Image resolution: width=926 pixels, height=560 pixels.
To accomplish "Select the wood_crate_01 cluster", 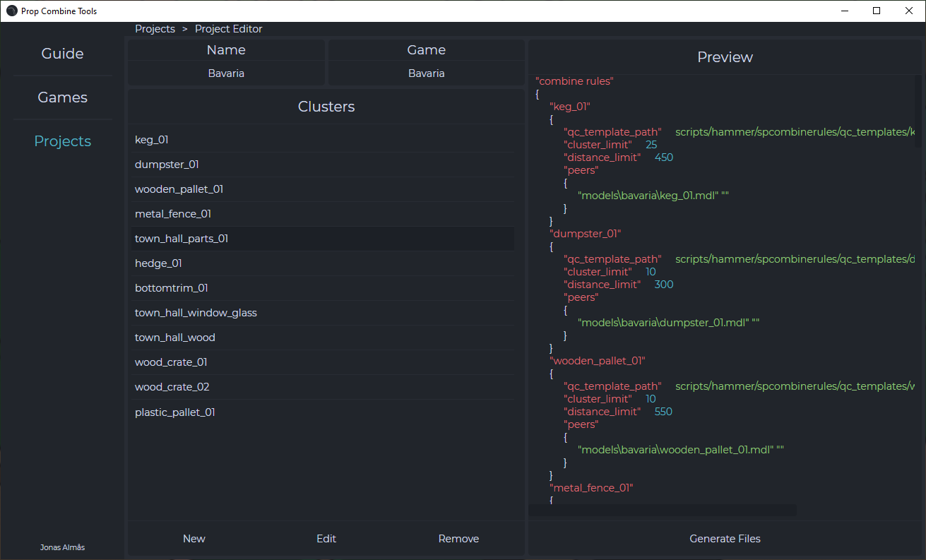I will click(x=321, y=362).
